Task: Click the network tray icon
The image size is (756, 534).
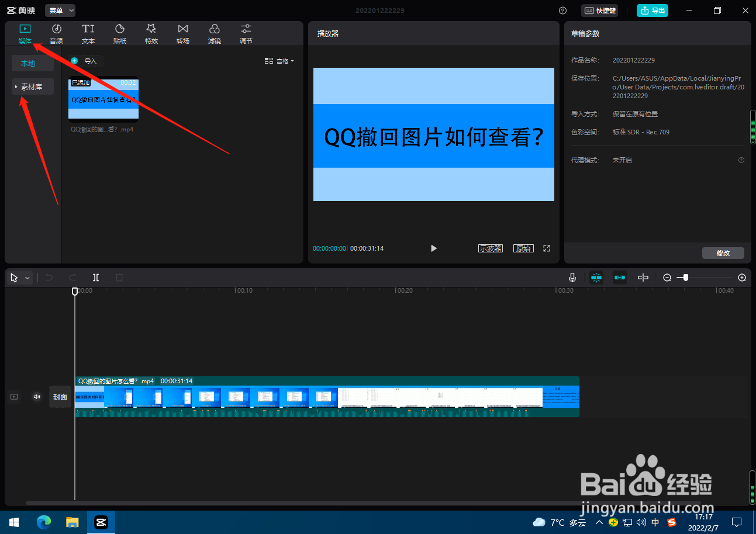Action: pos(627,522)
